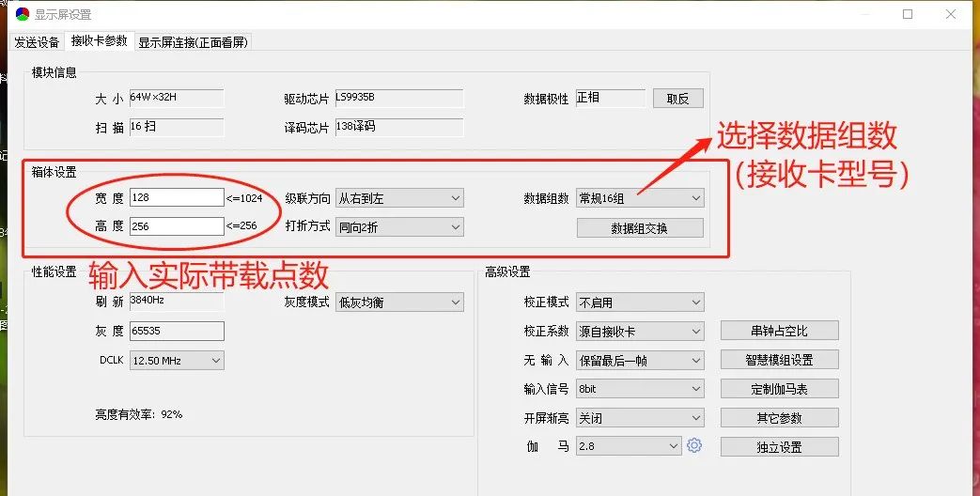Close the 显示屏设置 window
This screenshot has height=496, width=980.
pyautogui.click(x=951, y=14)
